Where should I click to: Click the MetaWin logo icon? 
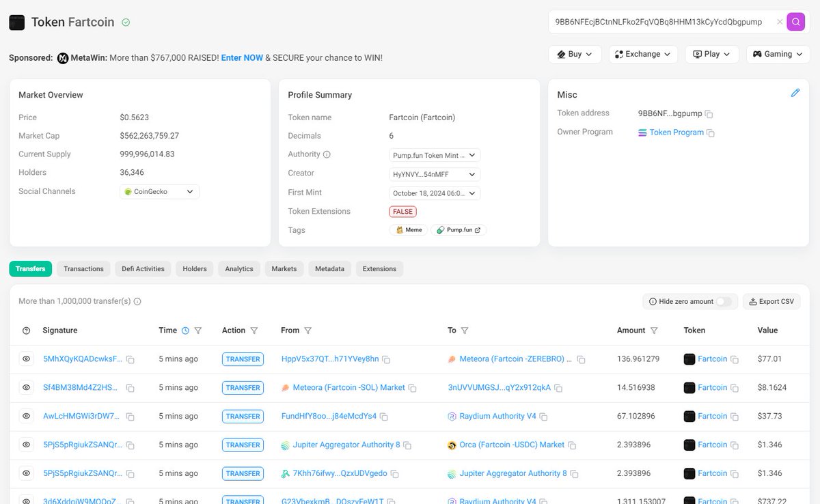pyautogui.click(x=63, y=58)
